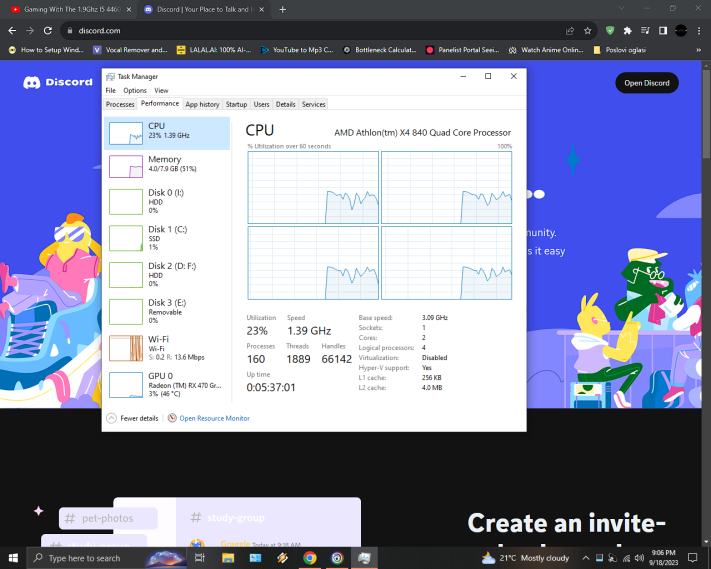
Task: Click the Task Manager taskbar icon
Action: (364, 558)
